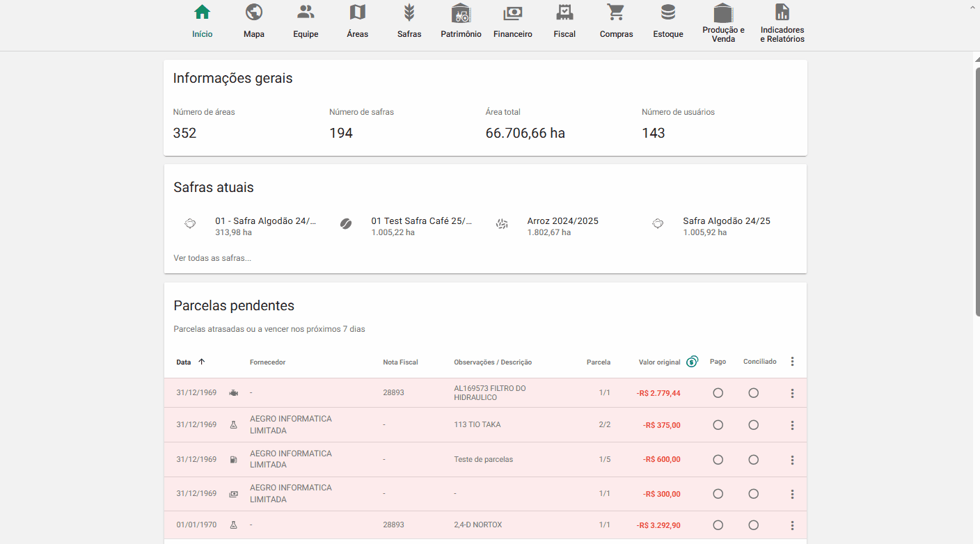Open the Patrimônio tractor barn icon
980x544 pixels.
(461, 13)
